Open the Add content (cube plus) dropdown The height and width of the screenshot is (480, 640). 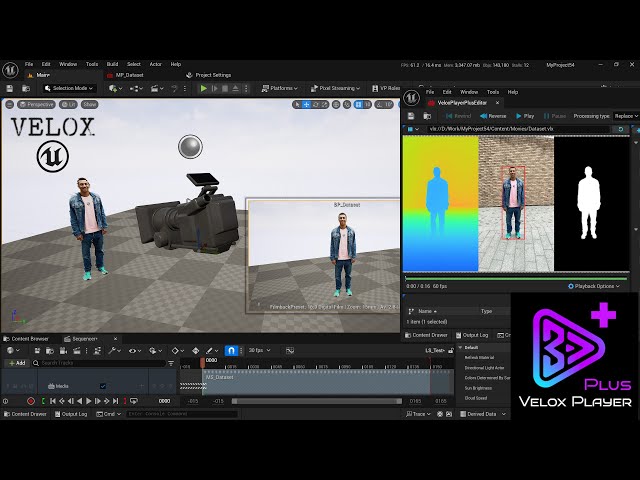pyautogui.click(x=115, y=88)
